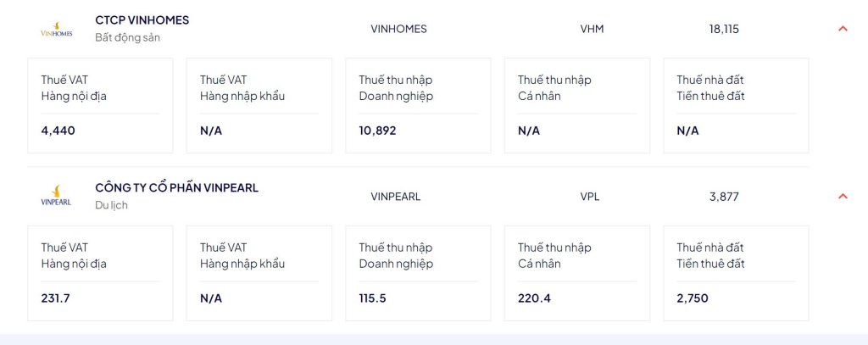Click the Vinhomes total value 18,115
This screenshot has width=868, height=345.
pos(724,29)
